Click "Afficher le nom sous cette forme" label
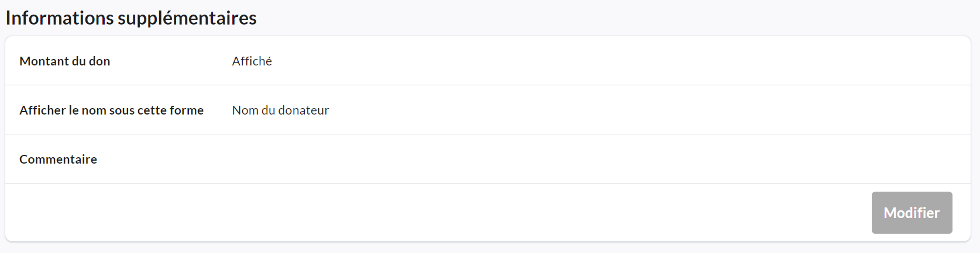Viewport: 980px width, 253px height. 111,110
